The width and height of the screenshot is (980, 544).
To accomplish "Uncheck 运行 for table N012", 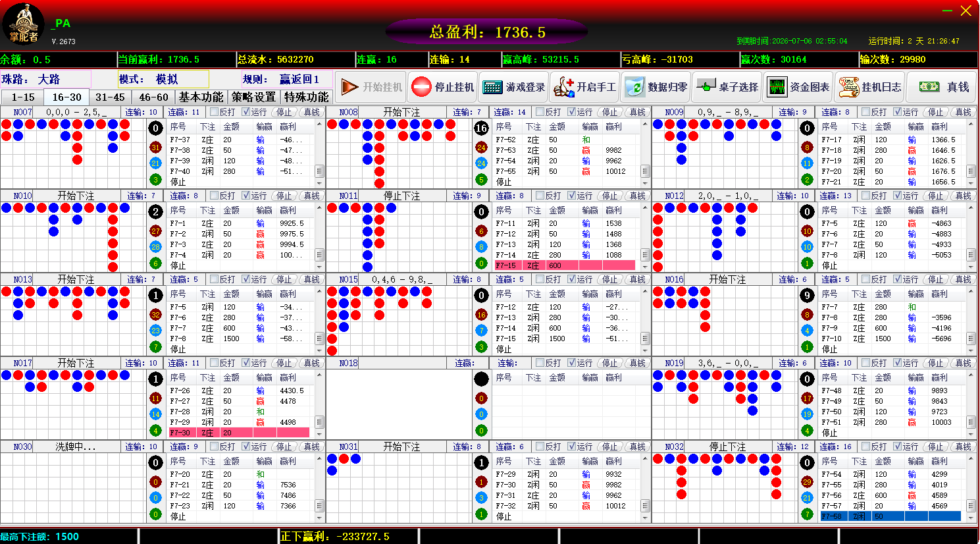I will click(897, 196).
